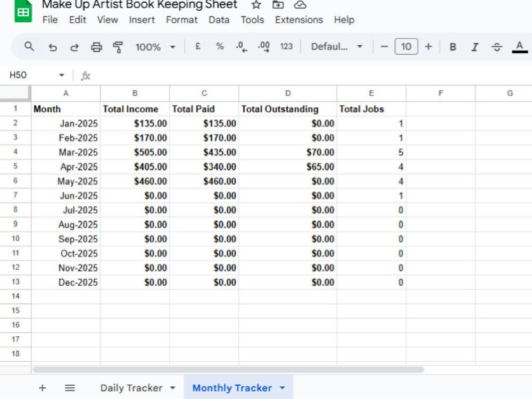Open the text color picker
Screen dimensions: 532x399
(519, 47)
